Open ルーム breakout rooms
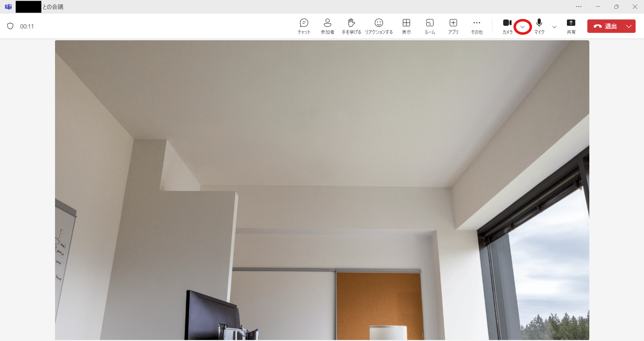 (430, 26)
